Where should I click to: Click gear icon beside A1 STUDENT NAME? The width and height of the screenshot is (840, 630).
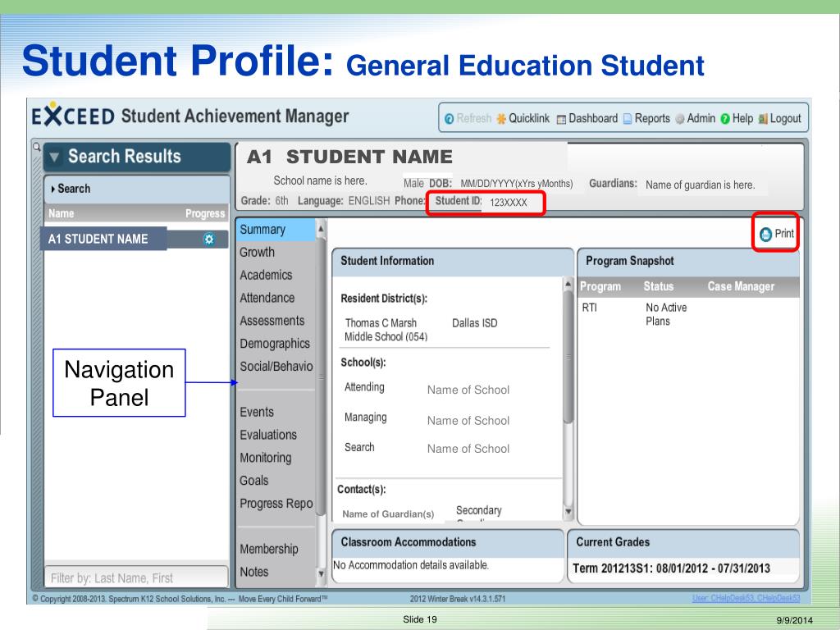click(209, 239)
